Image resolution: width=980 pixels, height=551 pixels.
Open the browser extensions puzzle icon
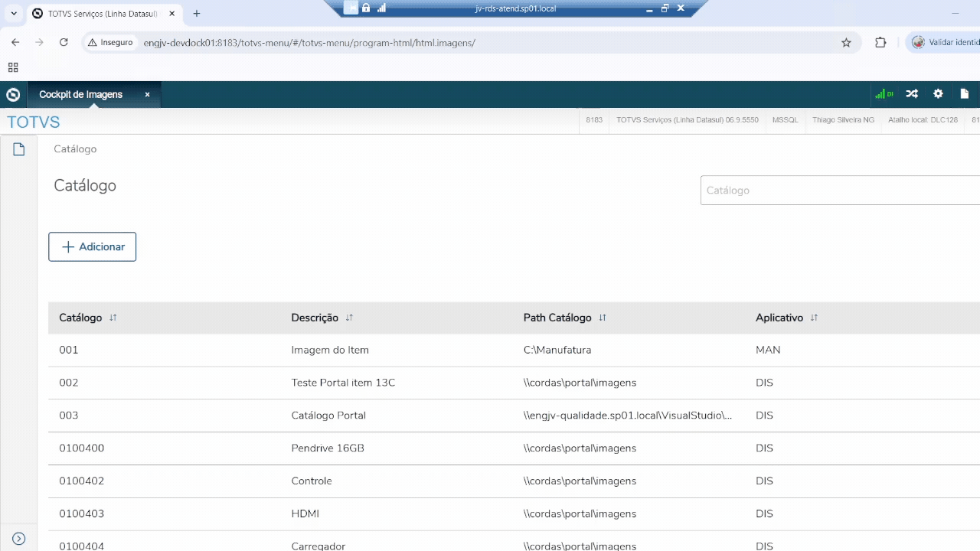pos(880,43)
